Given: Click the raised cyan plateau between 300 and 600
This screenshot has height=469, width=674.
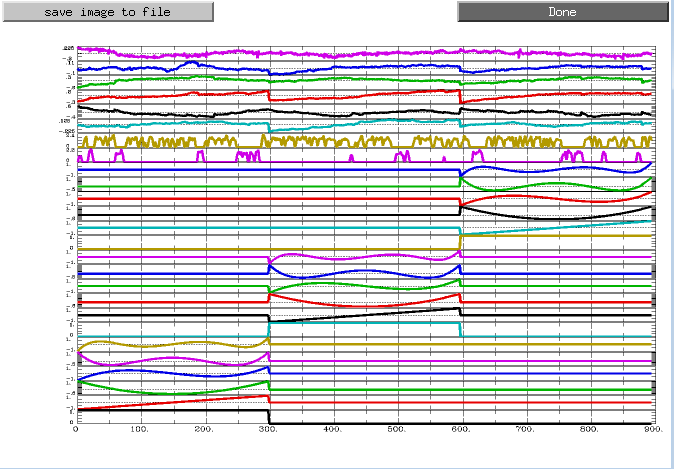Looking at the screenshot, I should click(365, 323).
